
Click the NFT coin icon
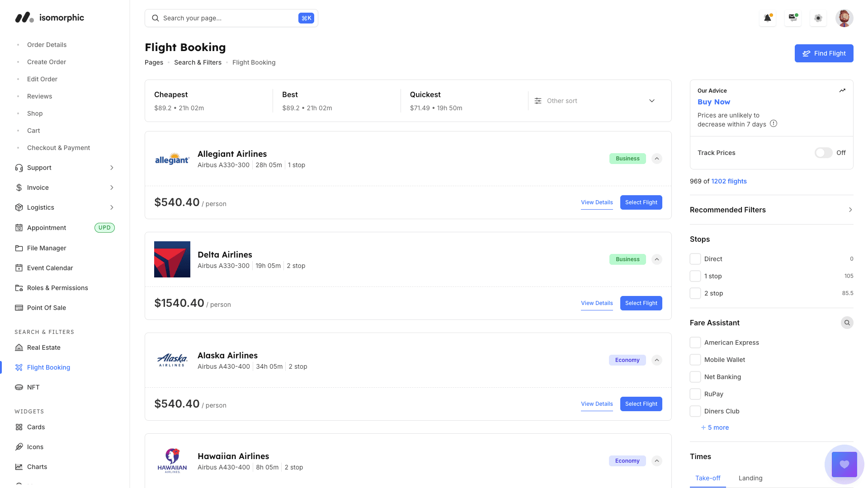pos(19,387)
